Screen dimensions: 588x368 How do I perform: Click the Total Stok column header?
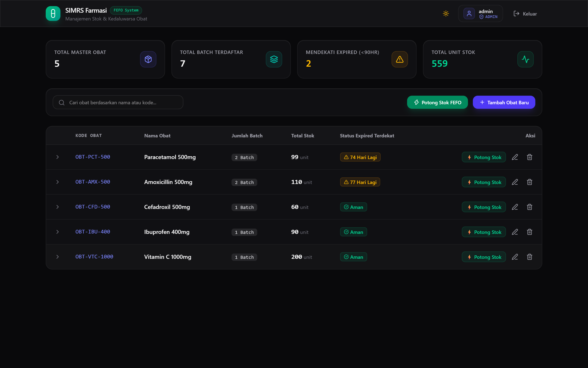303,136
